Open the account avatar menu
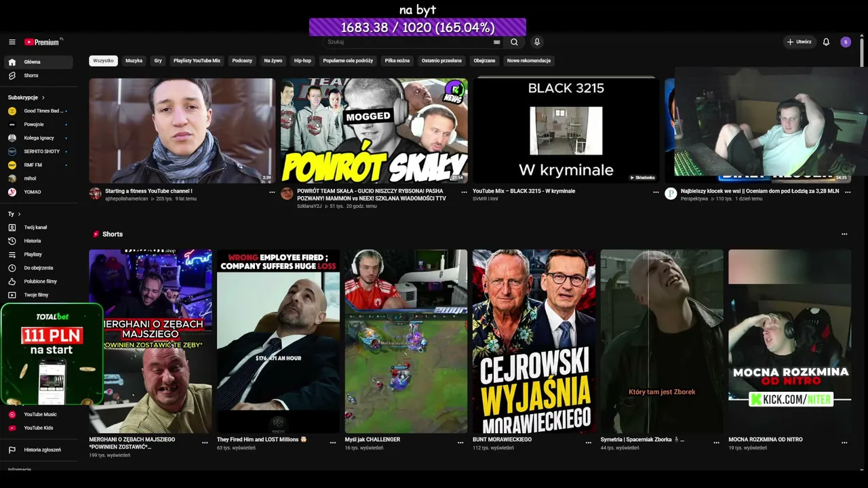Image resolution: width=868 pixels, height=488 pixels. 845,42
